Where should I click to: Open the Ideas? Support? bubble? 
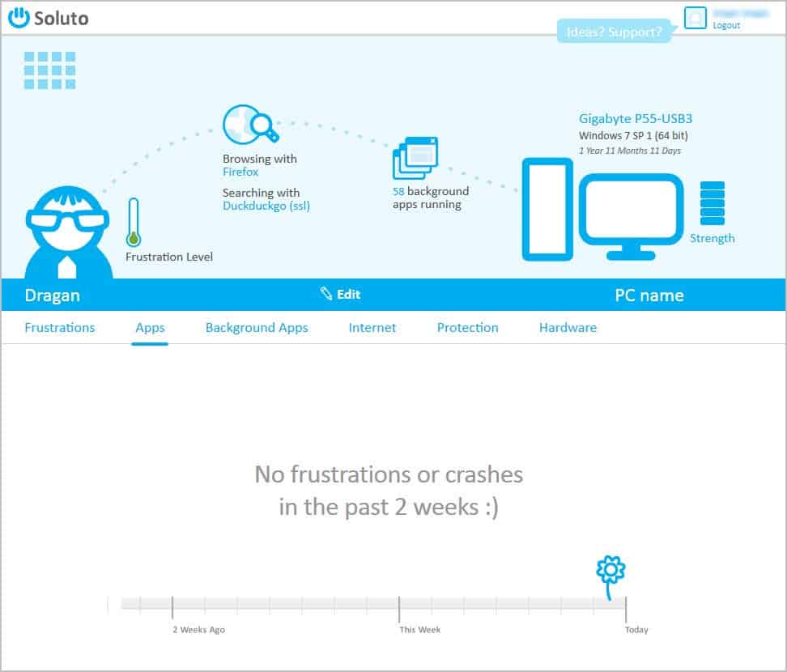[613, 32]
